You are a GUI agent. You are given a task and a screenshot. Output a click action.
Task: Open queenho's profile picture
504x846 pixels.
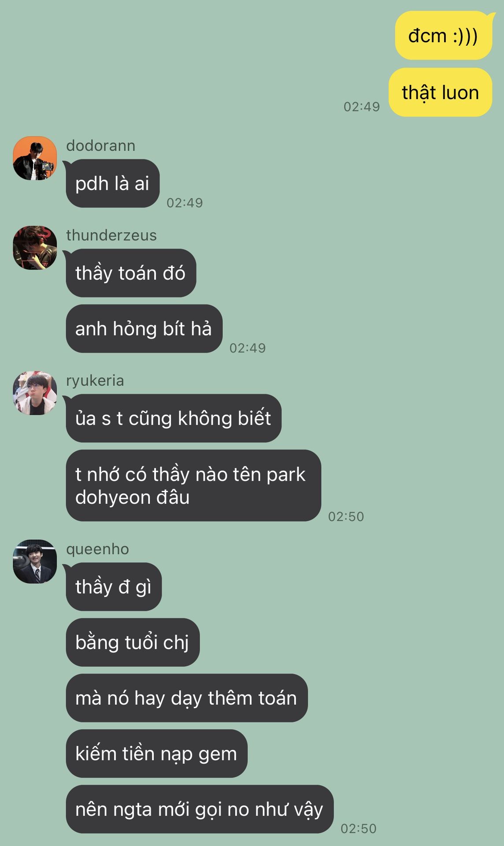35,562
